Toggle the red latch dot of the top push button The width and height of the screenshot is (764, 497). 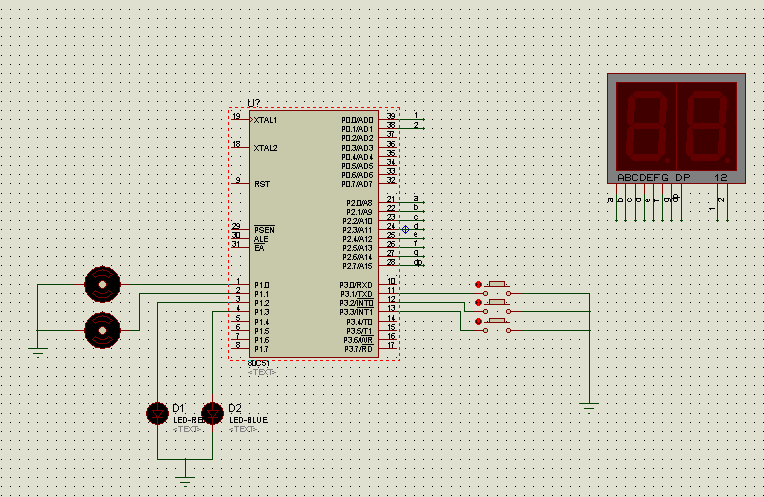[478, 285]
